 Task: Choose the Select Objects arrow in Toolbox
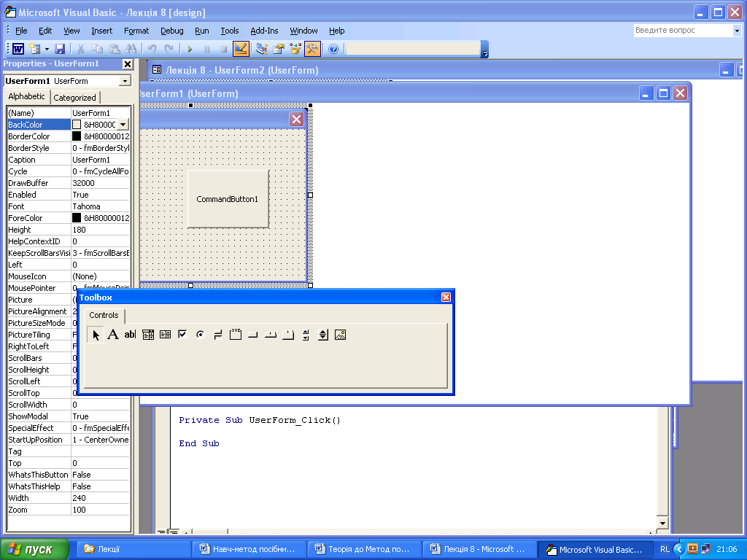tap(96, 335)
